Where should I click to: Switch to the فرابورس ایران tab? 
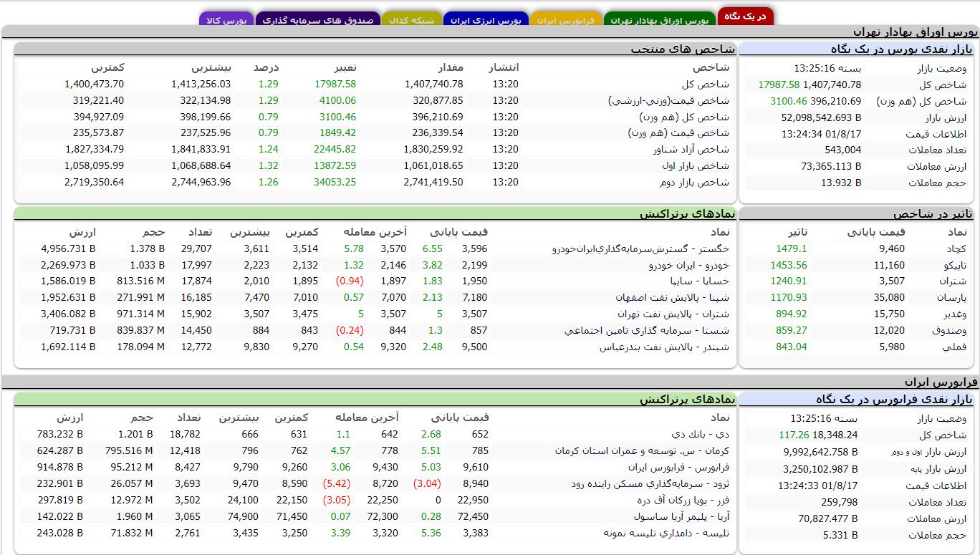pyautogui.click(x=565, y=20)
